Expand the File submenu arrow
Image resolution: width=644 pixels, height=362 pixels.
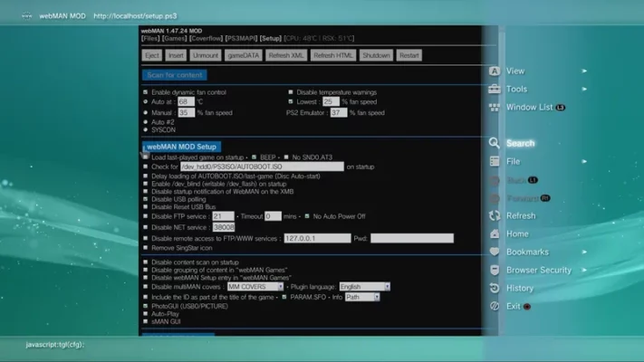584,161
